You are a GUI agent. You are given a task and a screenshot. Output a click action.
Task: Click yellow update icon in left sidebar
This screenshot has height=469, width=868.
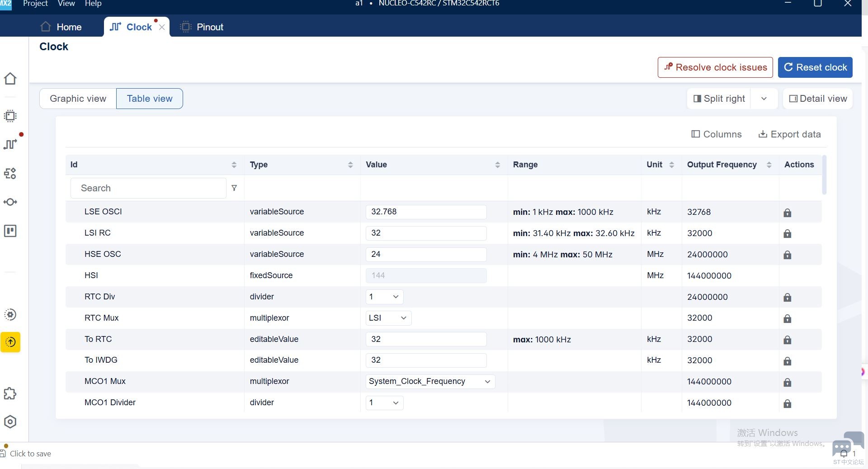click(x=10, y=342)
